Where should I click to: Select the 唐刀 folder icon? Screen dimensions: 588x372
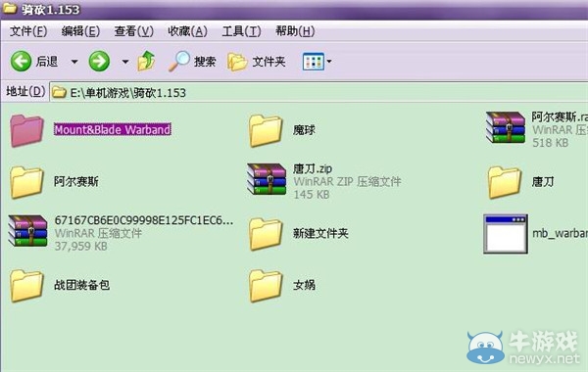505,182
